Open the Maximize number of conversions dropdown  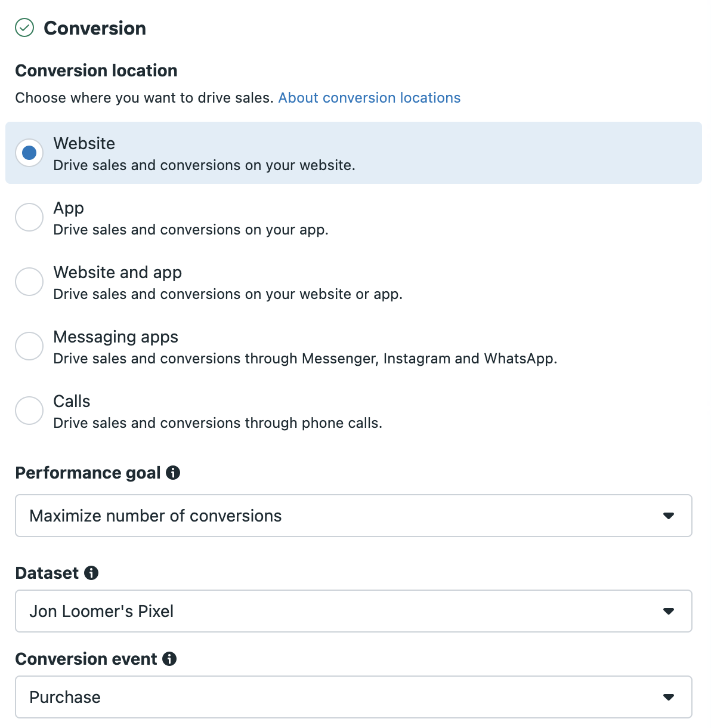tap(354, 516)
